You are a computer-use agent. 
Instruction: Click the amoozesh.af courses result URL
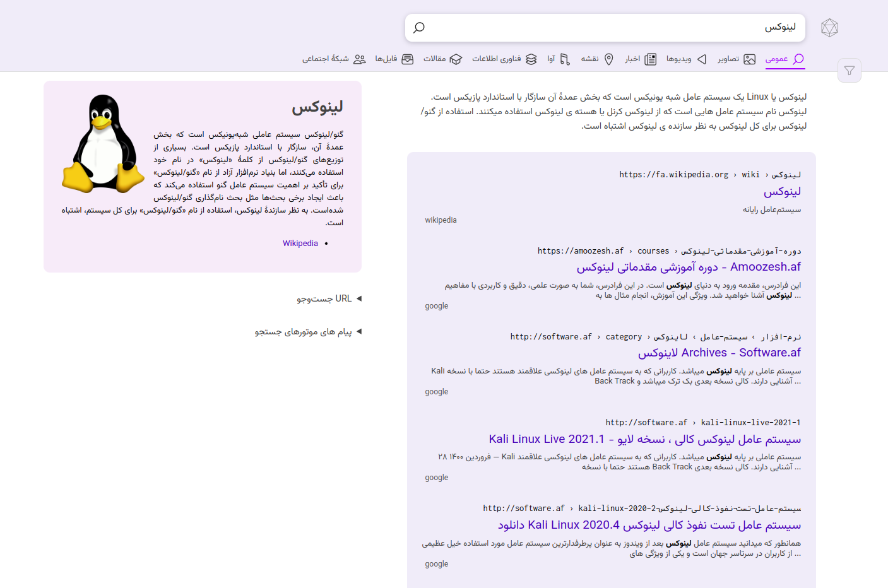[669, 251]
